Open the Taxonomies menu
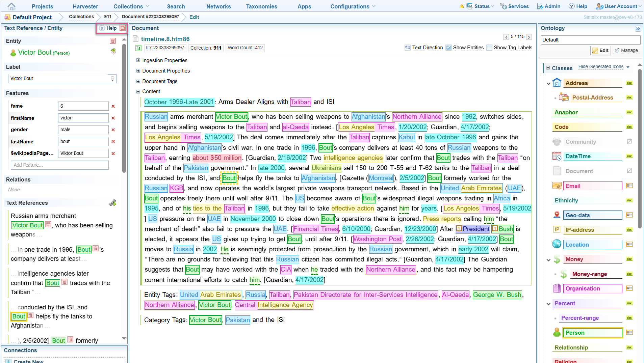 pos(261,6)
